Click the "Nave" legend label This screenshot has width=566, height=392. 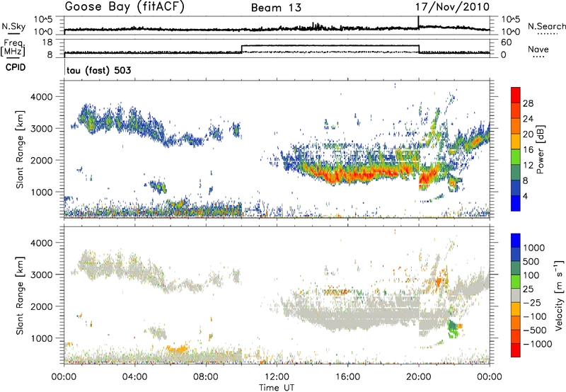538,49
